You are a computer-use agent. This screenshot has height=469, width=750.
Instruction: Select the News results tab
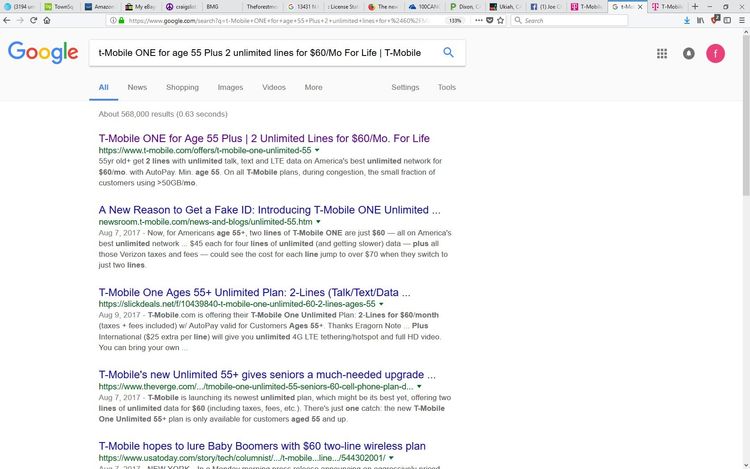(x=137, y=87)
